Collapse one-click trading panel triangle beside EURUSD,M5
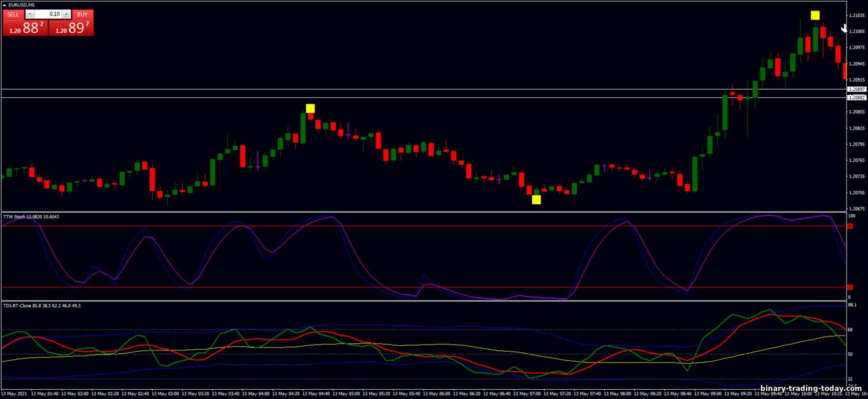868x399 pixels. (5, 5)
